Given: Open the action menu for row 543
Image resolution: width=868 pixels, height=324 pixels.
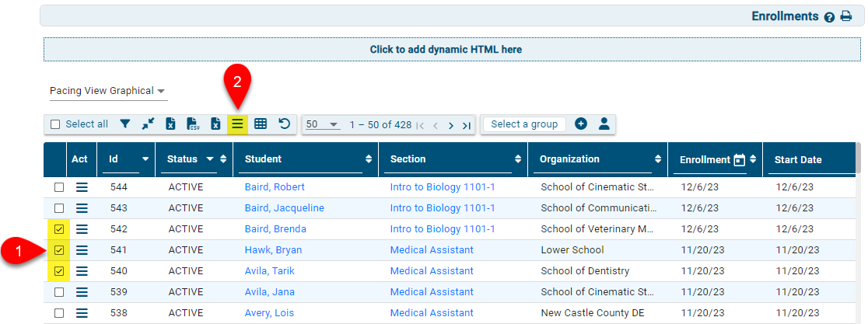Looking at the screenshot, I should 82,208.
